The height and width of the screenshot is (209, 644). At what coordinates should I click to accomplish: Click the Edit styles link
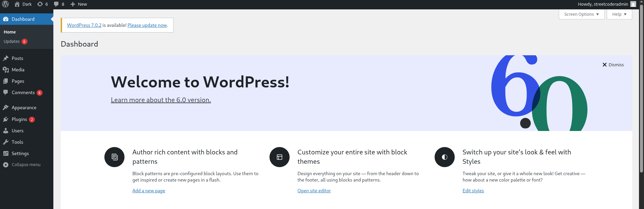coord(473,191)
